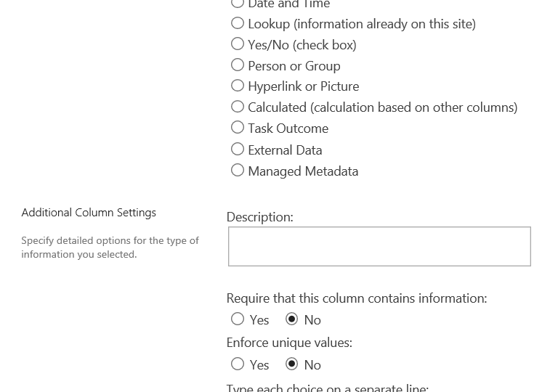This screenshot has width=558, height=392.
Task: Select the Calculated column type option
Action: tap(238, 107)
